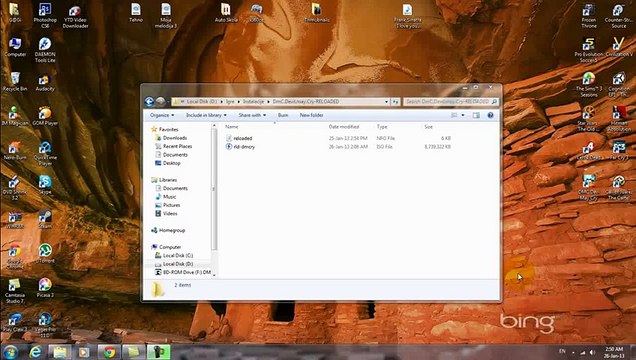This screenshot has width=636, height=360.
Task: Select the Recycle Bin icon
Action: [15, 81]
